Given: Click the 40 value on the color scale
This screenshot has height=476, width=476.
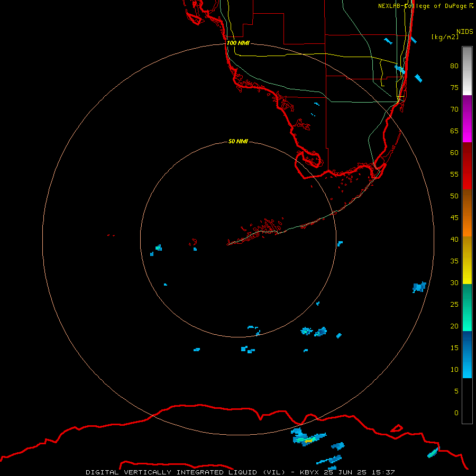Looking at the screenshot, I should point(454,239).
